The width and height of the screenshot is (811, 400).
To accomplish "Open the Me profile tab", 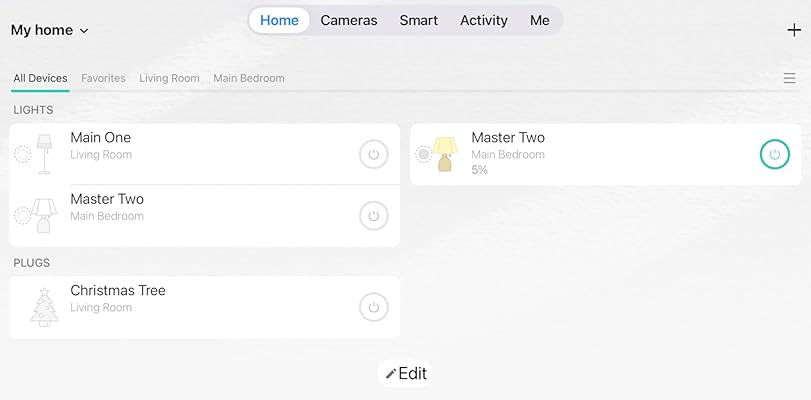I will pos(540,20).
